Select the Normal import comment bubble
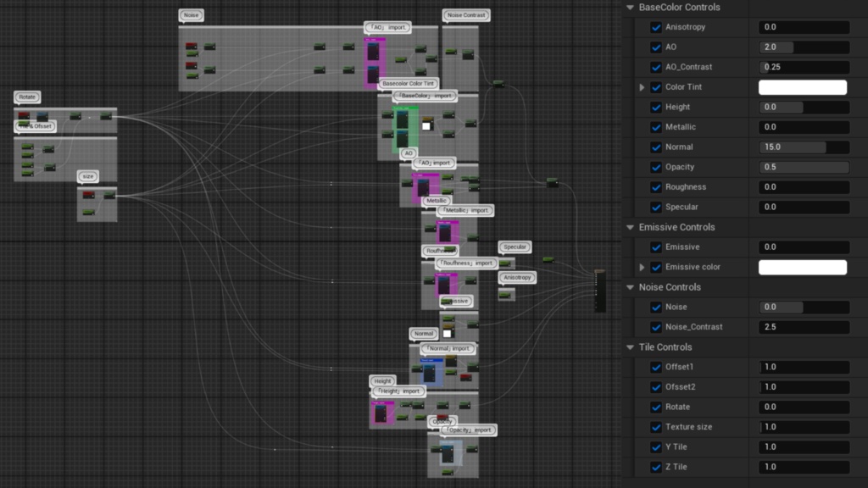The height and width of the screenshot is (488, 868). click(x=448, y=348)
